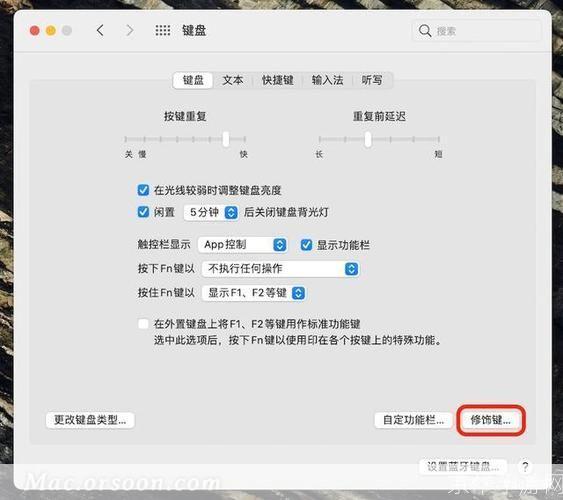
Task: Open 按住Fn键以 显示F1、F2等键 dropdown
Action: [x=253, y=293]
